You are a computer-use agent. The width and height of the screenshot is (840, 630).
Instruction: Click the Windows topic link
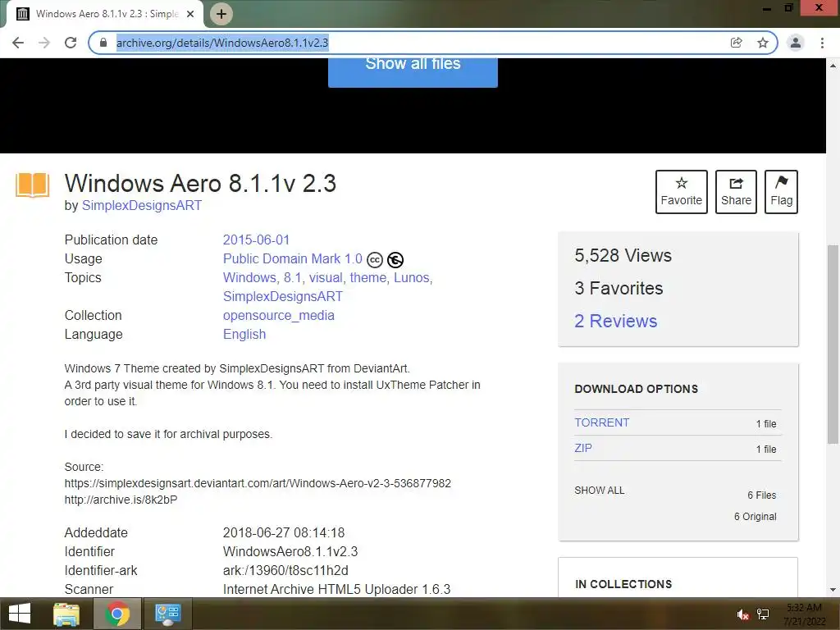click(x=249, y=277)
